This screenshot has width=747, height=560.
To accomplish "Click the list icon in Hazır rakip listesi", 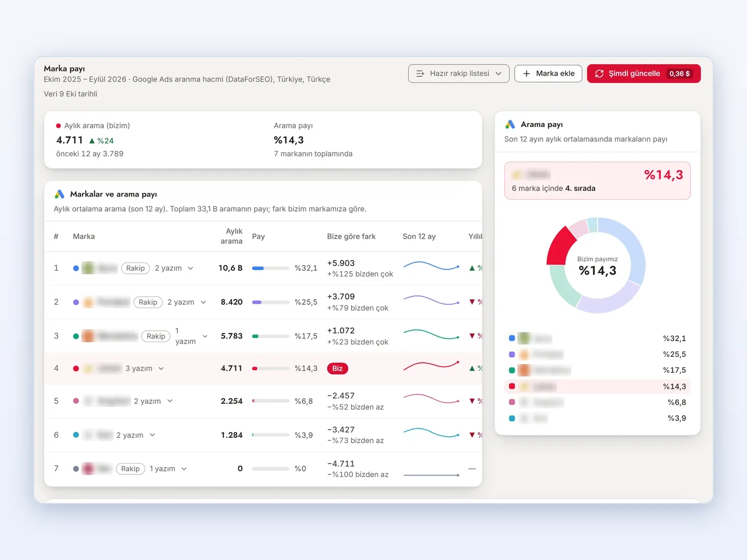I will click(x=420, y=74).
